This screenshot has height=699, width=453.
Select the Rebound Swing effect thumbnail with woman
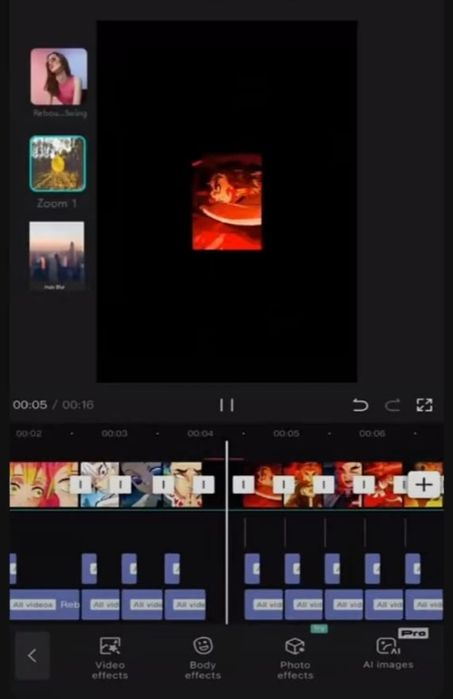tap(59, 77)
